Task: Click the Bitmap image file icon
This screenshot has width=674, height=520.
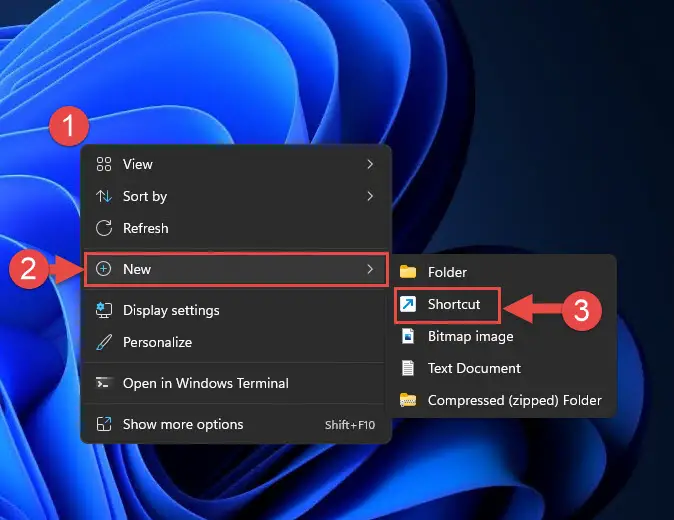Action: [x=408, y=336]
